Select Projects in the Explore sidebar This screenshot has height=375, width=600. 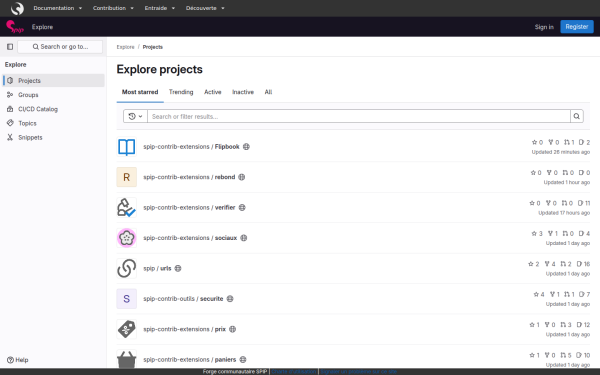click(x=54, y=81)
